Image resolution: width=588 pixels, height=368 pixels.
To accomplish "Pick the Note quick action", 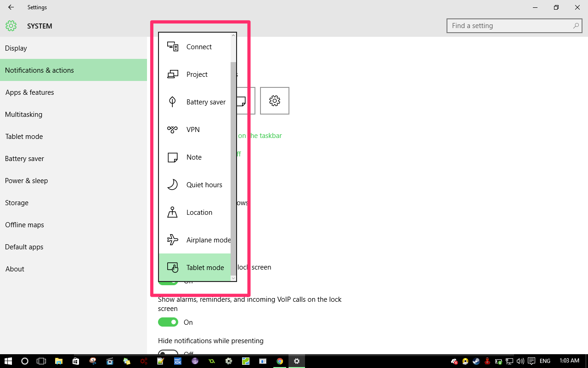I will tap(194, 157).
